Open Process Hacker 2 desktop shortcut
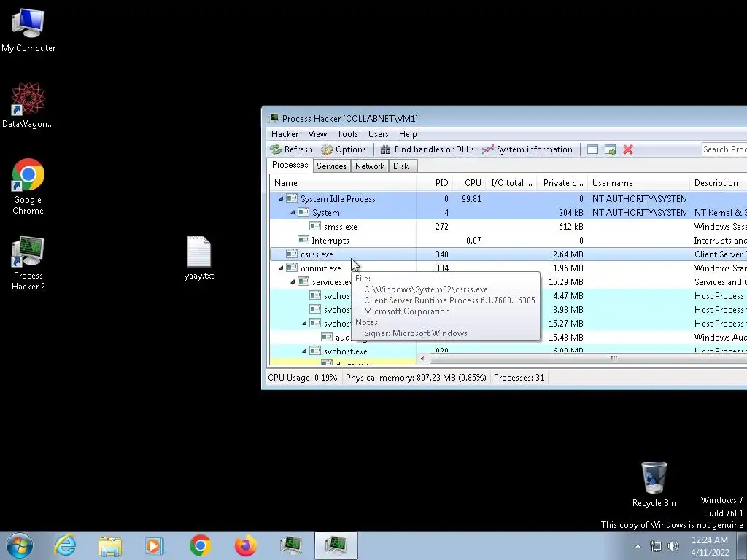Screen dimensions: 747x560 [x=28, y=262]
